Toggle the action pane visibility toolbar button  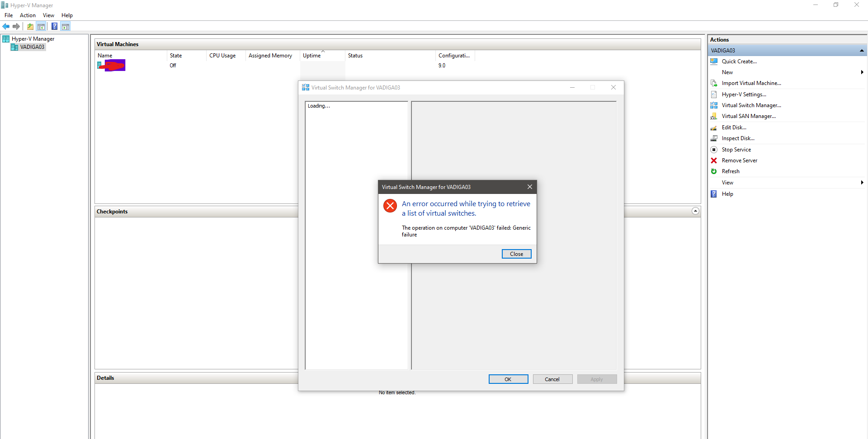[x=66, y=26]
